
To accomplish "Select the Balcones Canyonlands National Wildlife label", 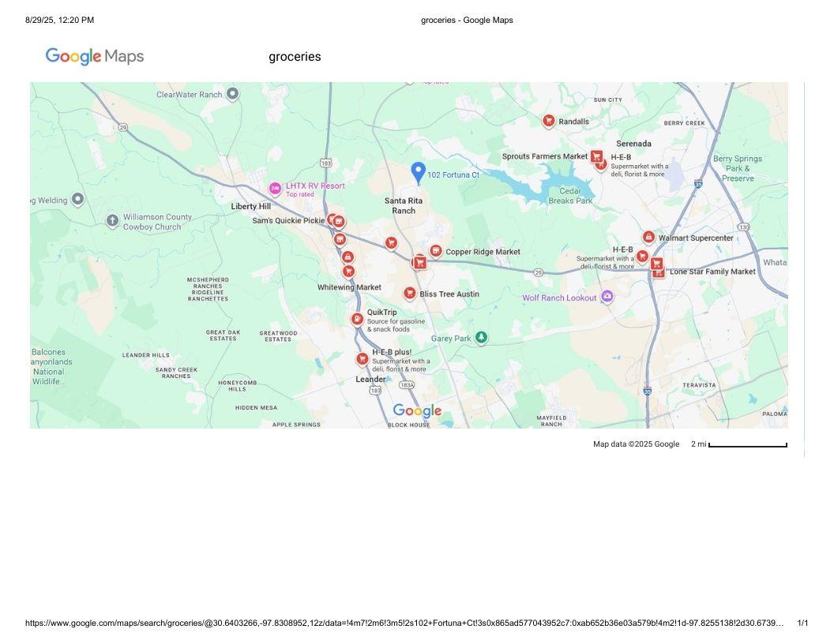I will [x=51, y=367].
